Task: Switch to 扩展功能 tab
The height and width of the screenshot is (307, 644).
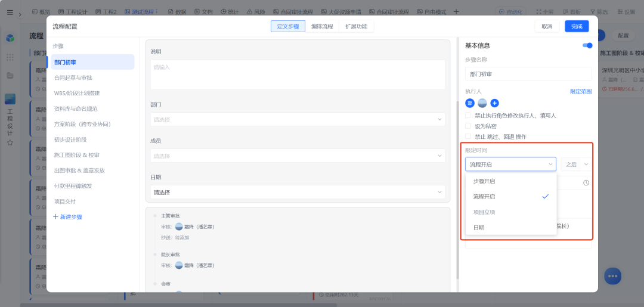Action: click(x=357, y=26)
